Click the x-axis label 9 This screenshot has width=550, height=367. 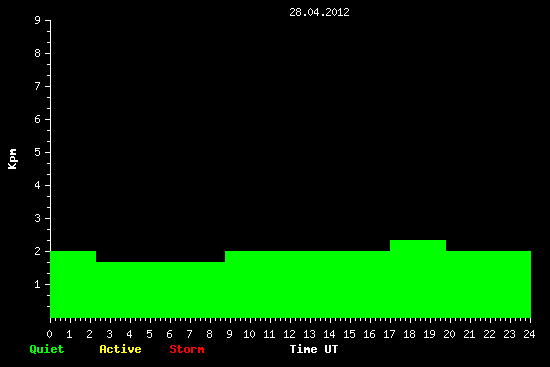pos(229,334)
